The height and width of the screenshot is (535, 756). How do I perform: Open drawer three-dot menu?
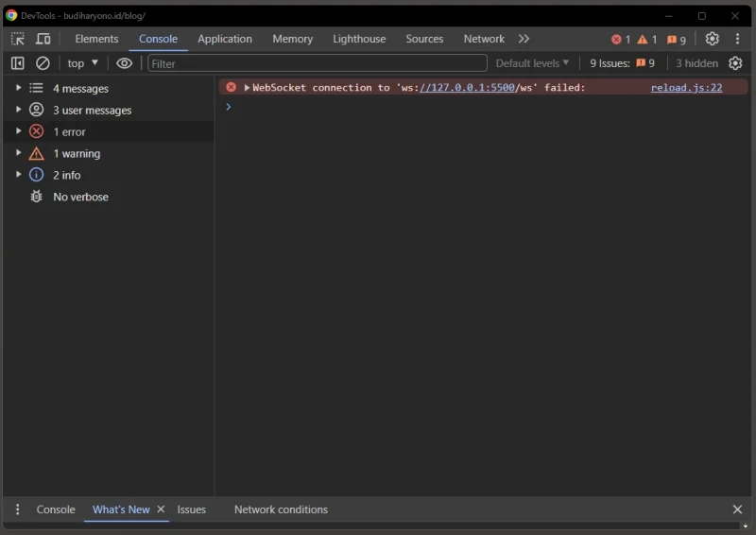point(17,509)
